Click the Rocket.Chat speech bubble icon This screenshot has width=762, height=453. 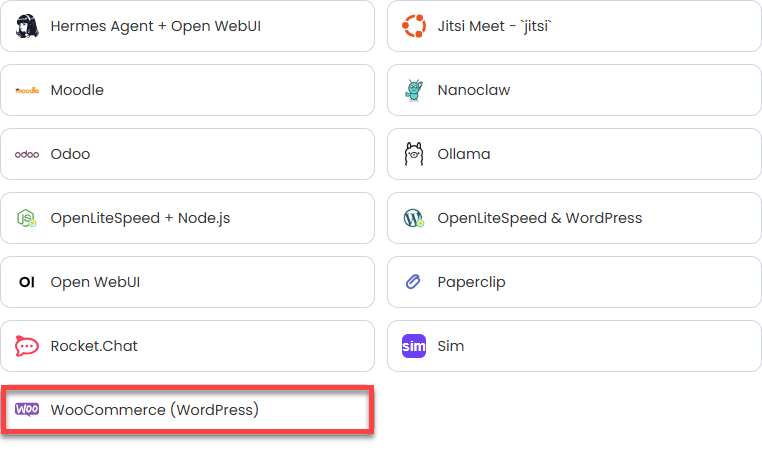coord(27,346)
